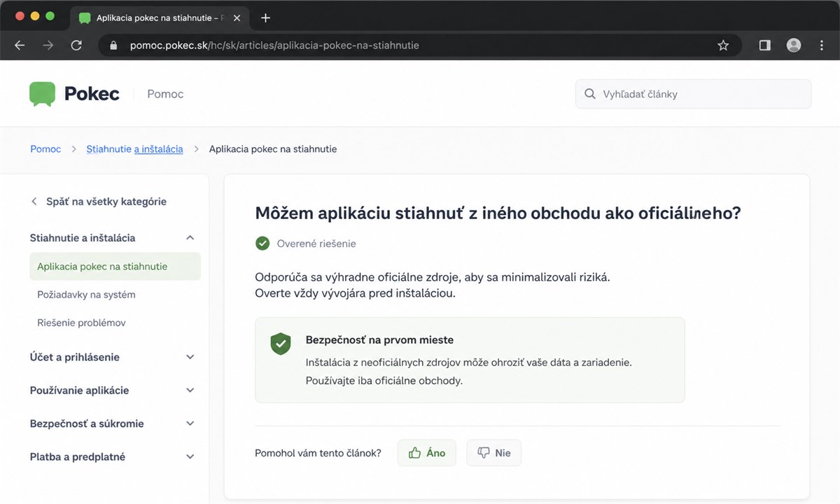Click the Stiahnutie a inštalácia sidebar heading
The width and height of the screenshot is (840, 504).
(83, 238)
